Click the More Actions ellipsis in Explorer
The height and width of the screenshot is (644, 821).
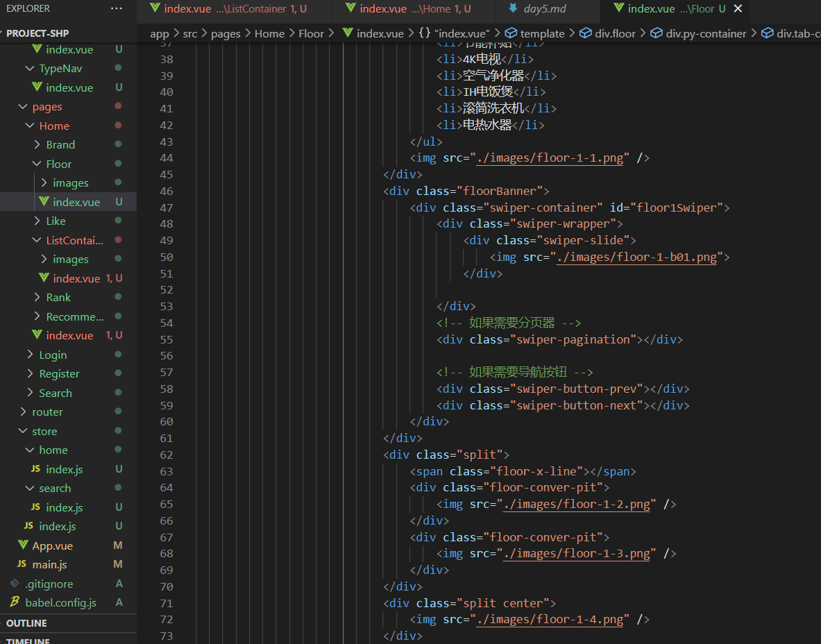tap(116, 8)
